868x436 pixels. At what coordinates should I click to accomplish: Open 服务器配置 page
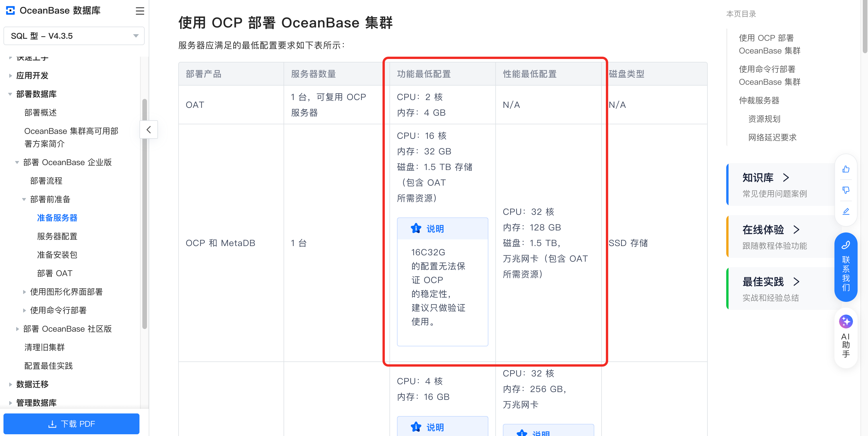coord(57,236)
